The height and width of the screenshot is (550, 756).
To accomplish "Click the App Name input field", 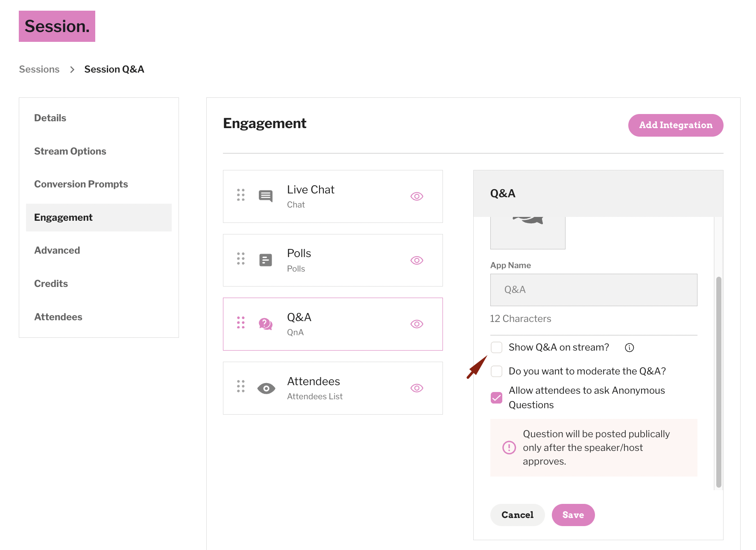I will (594, 290).
